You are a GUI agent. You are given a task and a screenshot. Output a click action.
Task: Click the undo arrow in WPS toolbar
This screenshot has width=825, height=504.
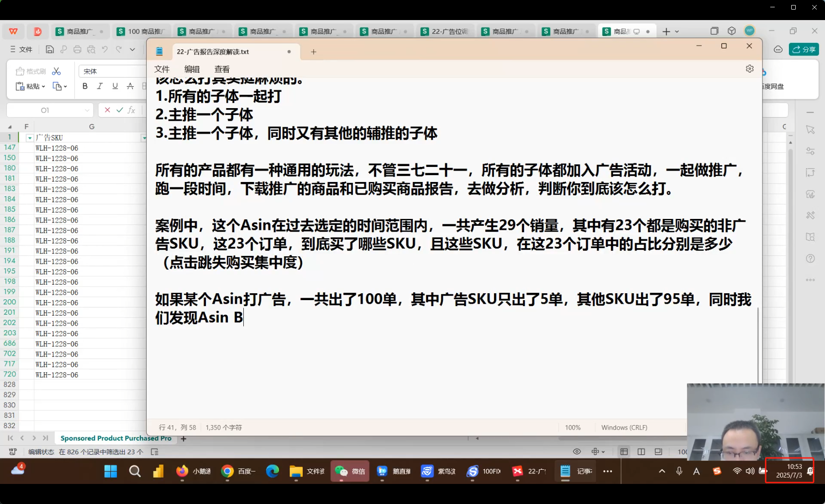[x=105, y=49]
